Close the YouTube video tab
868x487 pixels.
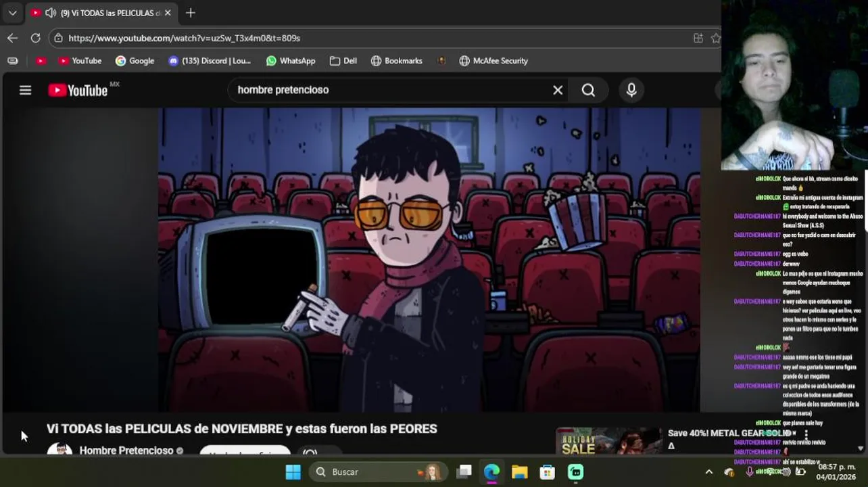(x=168, y=13)
